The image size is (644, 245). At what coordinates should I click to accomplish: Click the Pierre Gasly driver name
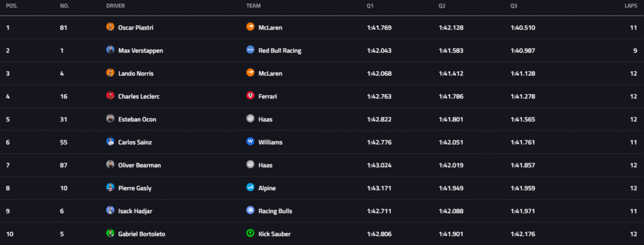click(135, 188)
